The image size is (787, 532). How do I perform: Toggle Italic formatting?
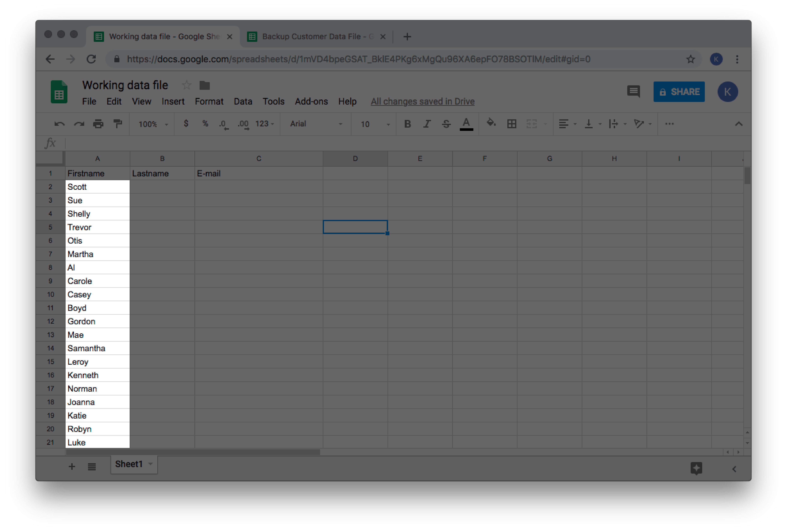[427, 124]
